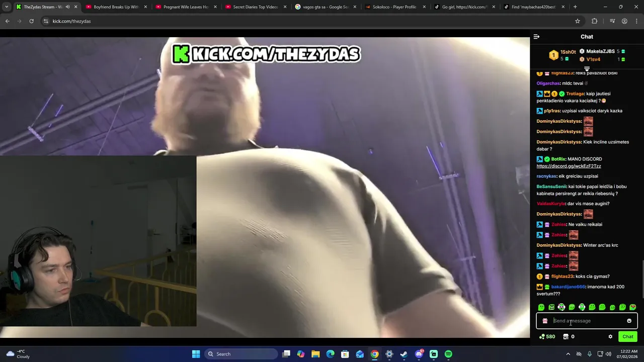Click the kick.com/thezydas address bar
This screenshot has height=362, width=644.
312,21
